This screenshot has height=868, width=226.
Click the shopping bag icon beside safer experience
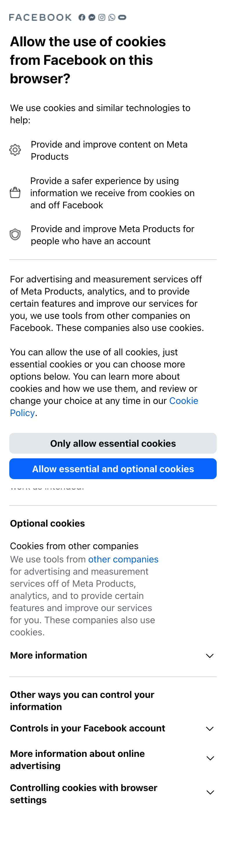[15, 193]
